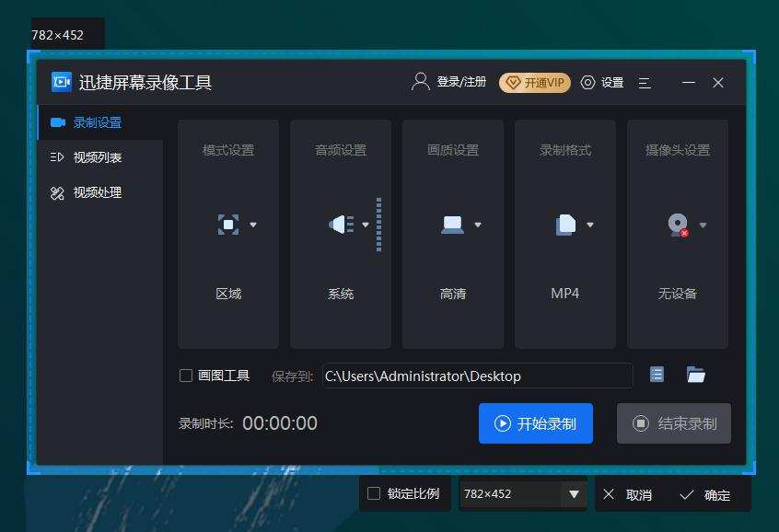The height and width of the screenshot is (532, 779).
Task: Click the region mode icon under 模式设置
Action: (228, 225)
